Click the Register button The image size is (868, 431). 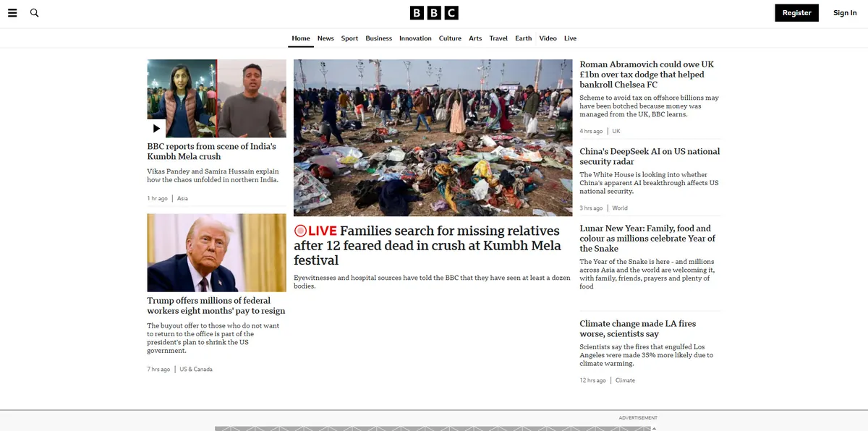796,13
